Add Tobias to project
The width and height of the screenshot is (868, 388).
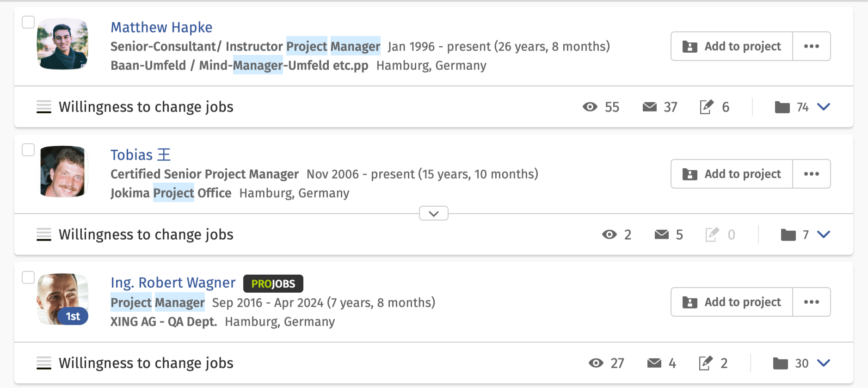[732, 174]
